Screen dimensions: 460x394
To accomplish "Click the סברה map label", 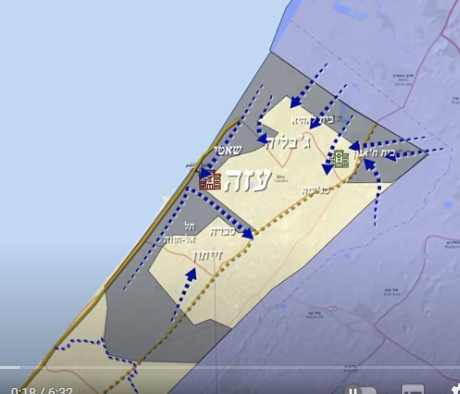I will coord(222,231).
